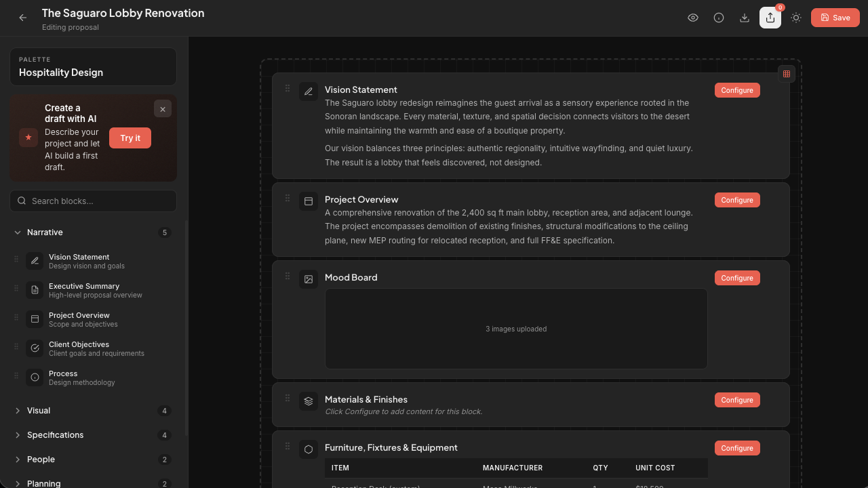
Task: Toggle light/dark theme sun icon
Action: 796,18
